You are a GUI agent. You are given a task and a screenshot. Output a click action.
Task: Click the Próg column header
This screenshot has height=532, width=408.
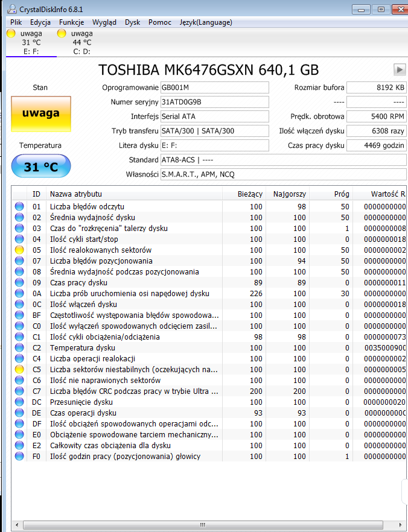331,194
